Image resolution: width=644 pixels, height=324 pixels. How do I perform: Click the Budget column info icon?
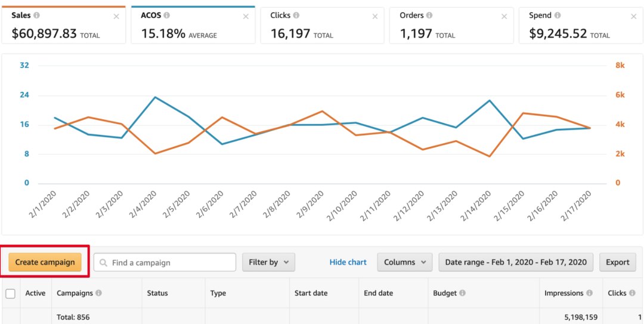[462, 293]
